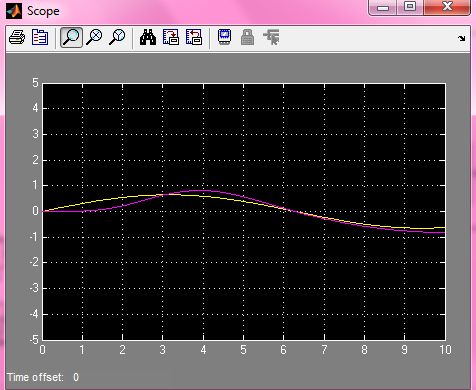Toggle the Floating scope icon
This screenshot has width=476, height=390.
[x=225, y=37]
